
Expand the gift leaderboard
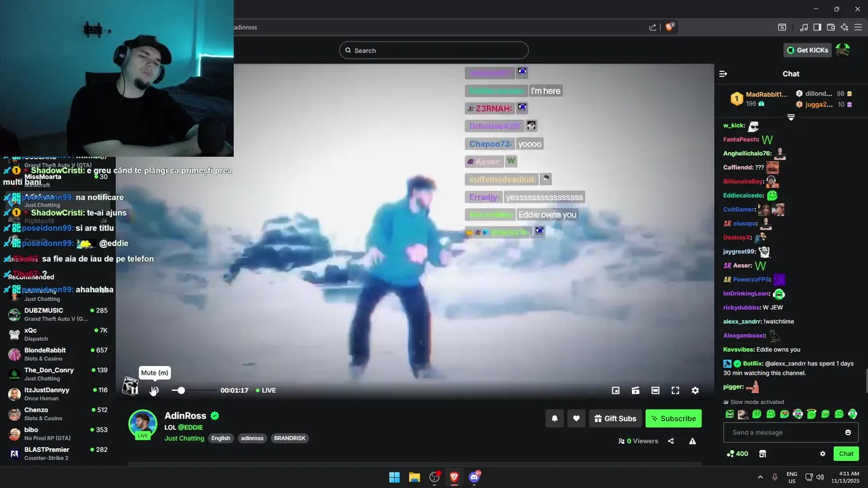click(791, 117)
